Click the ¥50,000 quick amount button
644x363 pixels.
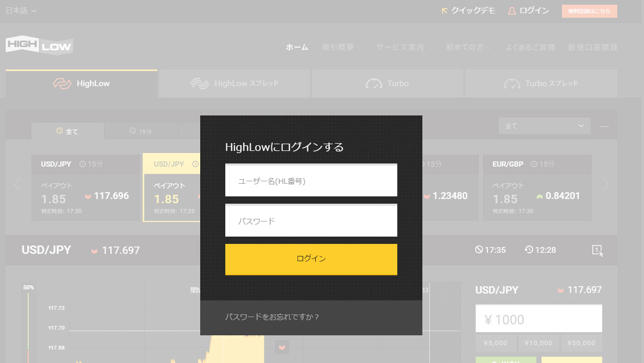click(x=581, y=343)
